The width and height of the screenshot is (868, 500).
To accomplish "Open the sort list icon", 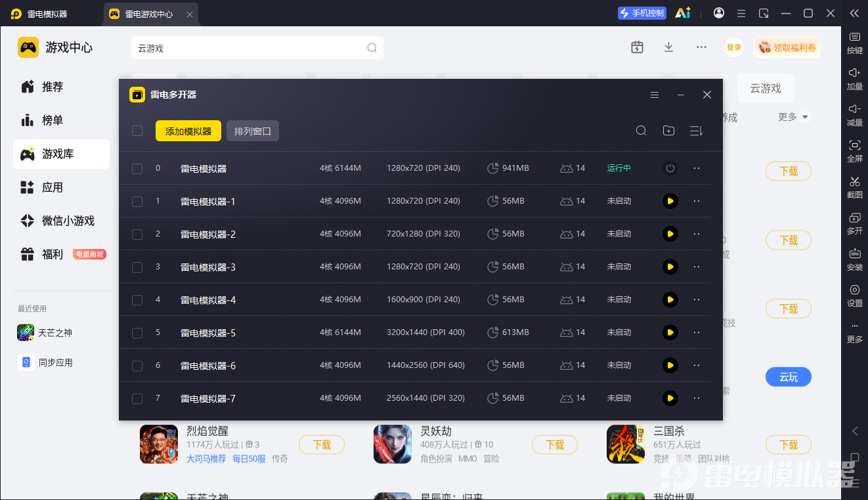I will point(697,131).
